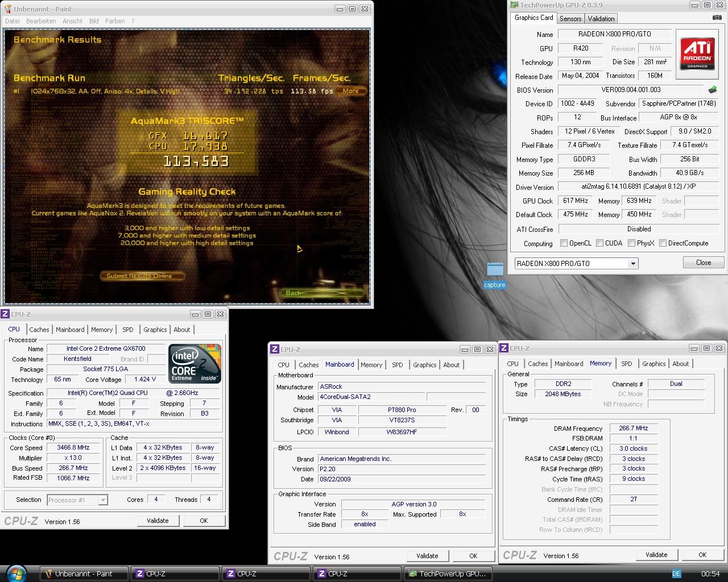Viewport: 728px width, 582px height.
Task: Select SPD tab in CPU-Z CPU window
Action: (x=128, y=330)
